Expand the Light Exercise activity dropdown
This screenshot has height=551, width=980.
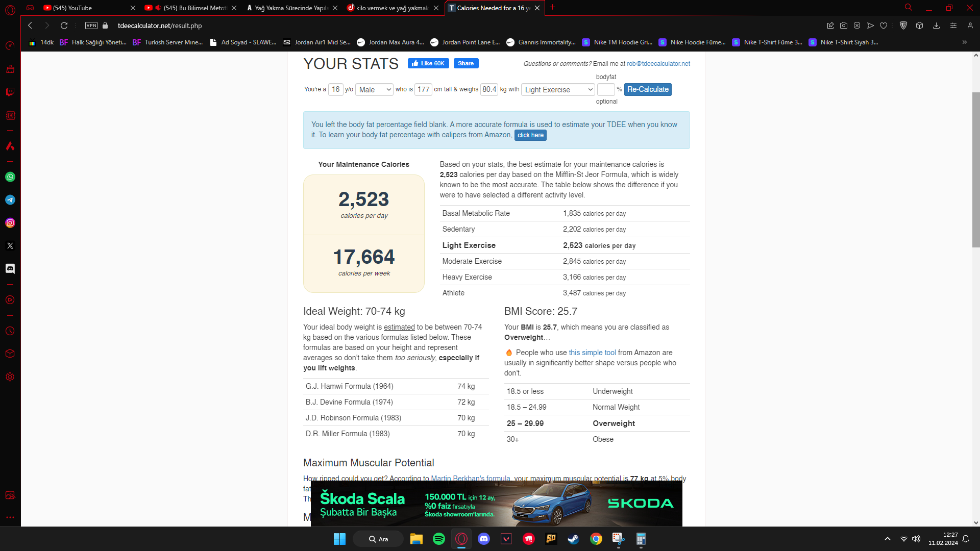click(x=558, y=90)
